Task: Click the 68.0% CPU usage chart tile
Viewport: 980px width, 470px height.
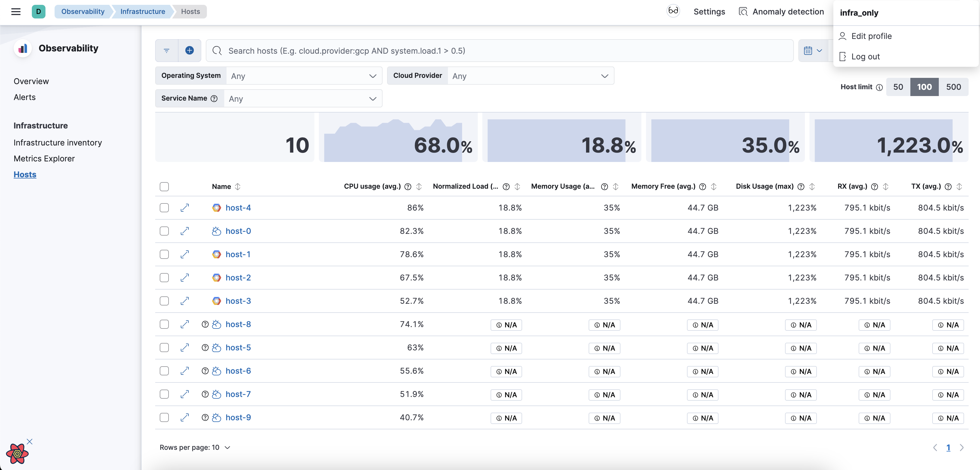Action: click(x=398, y=137)
